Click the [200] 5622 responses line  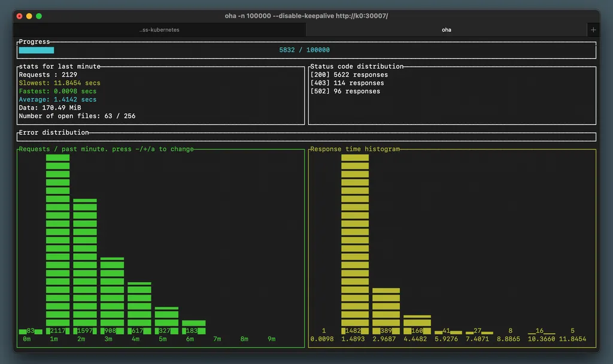pos(349,75)
